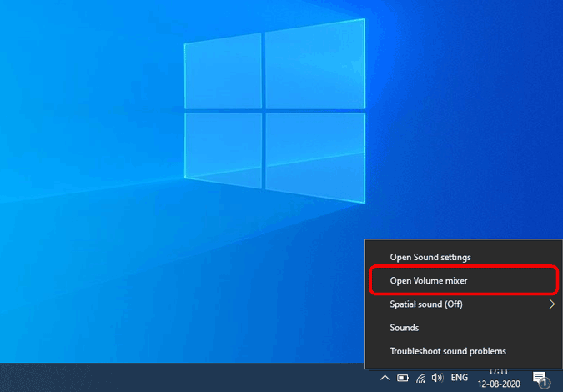This screenshot has width=563, height=392.
Task: Click blank padding above Open Sound settings
Action: coord(464,244)
